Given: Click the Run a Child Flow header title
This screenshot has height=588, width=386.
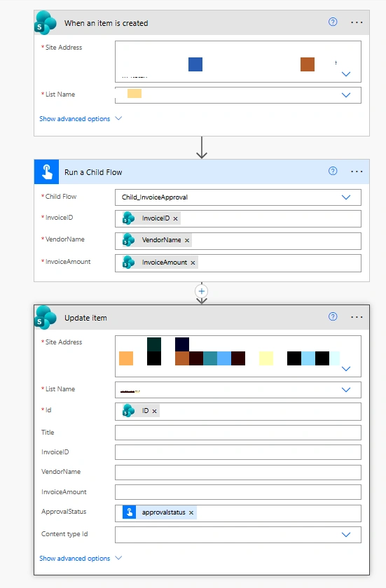Looking at the screenshot, I should pos(93,172).
